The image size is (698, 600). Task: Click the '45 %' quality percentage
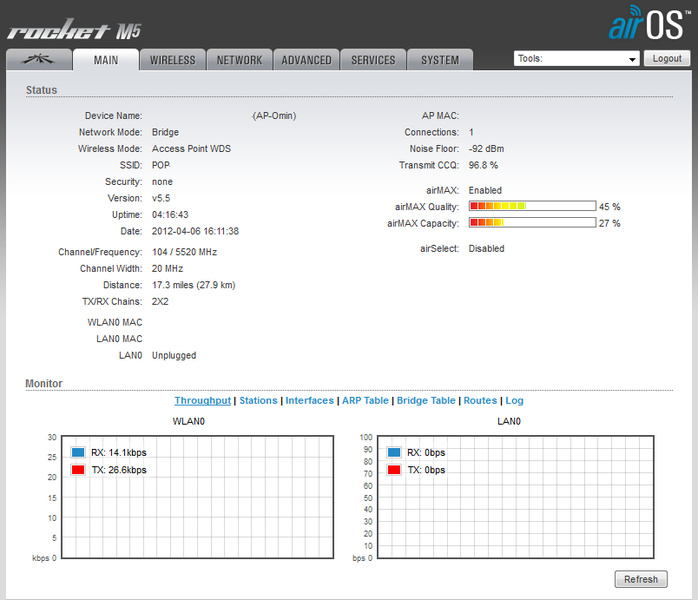click(x=609, y=207)
